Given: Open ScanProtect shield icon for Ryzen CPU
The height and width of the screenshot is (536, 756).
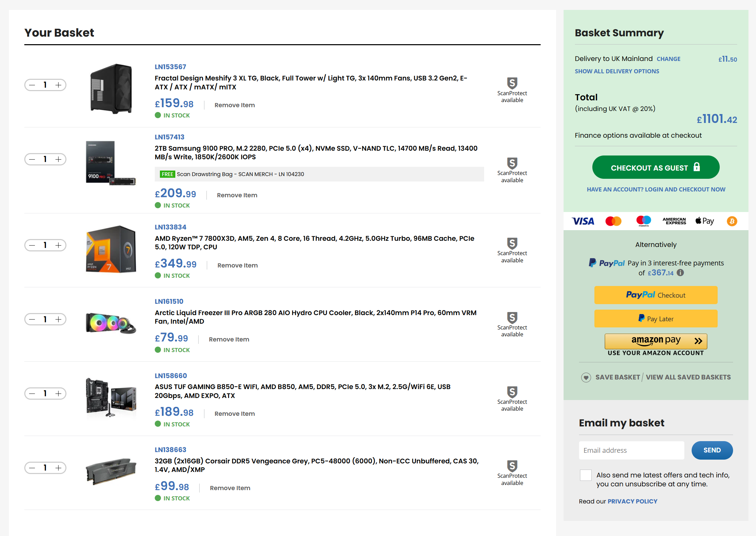Looking at the screenshot, I should tap(512, 243).
